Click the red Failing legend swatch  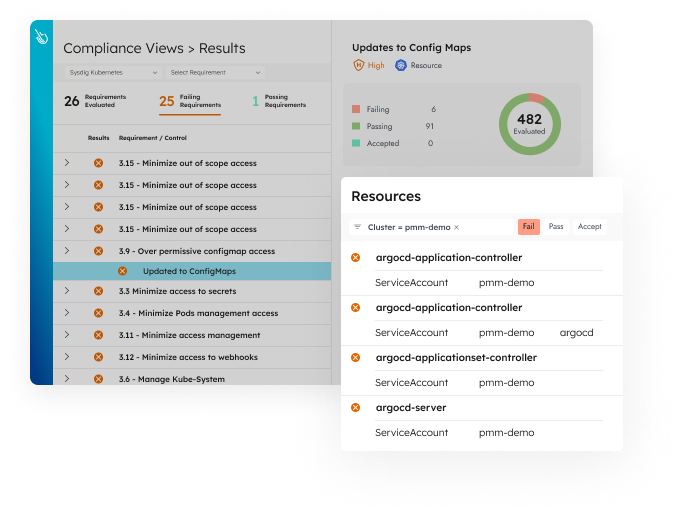(x=356, y=109)
